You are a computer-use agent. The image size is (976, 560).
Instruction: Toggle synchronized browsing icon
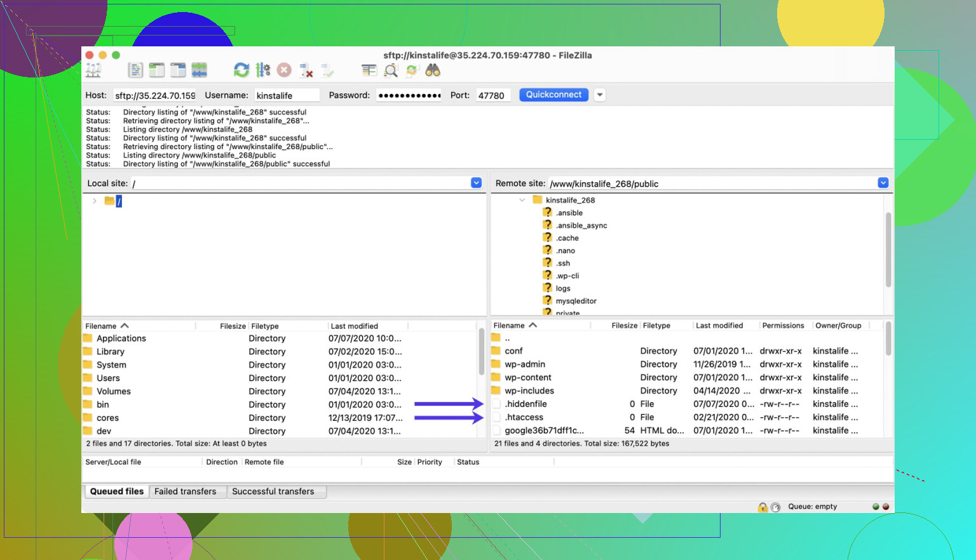(412, 70)
